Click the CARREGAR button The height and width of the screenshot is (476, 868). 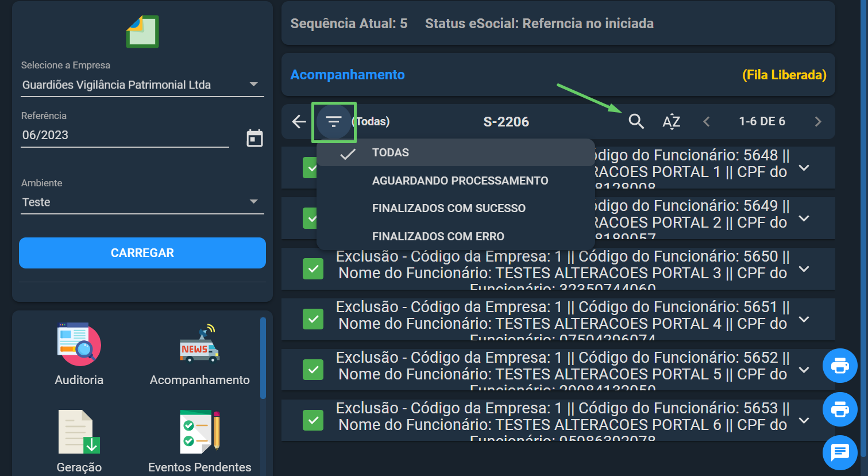pyautogui.click(x=142, y=253)
